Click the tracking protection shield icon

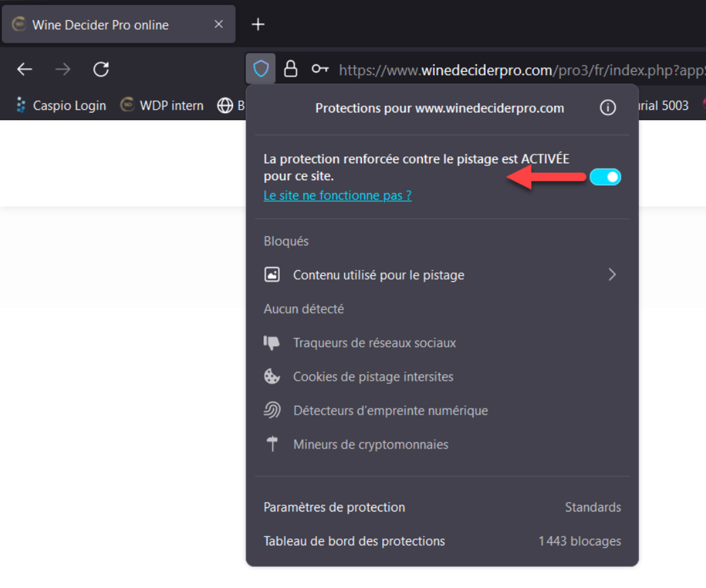(x=261, y=69)
